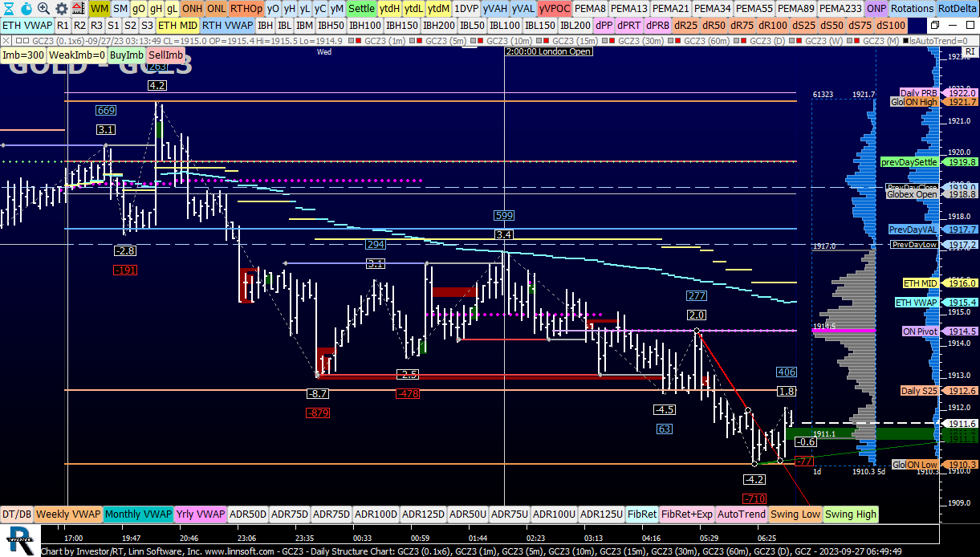
Task: Click the ytdH button
Action: click(389, 8)
